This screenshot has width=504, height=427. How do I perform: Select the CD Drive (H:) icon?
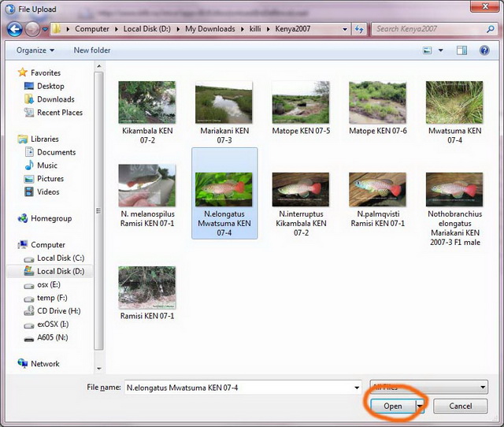tap(28, 311)
